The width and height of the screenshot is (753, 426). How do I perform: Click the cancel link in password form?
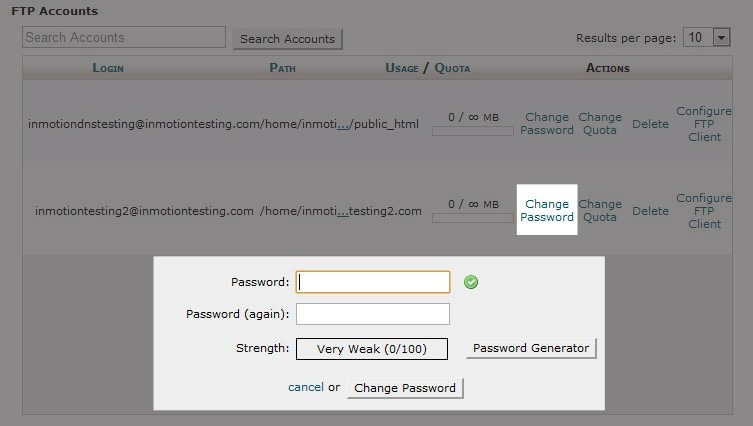pyautogui.click(x=305, y=387)
